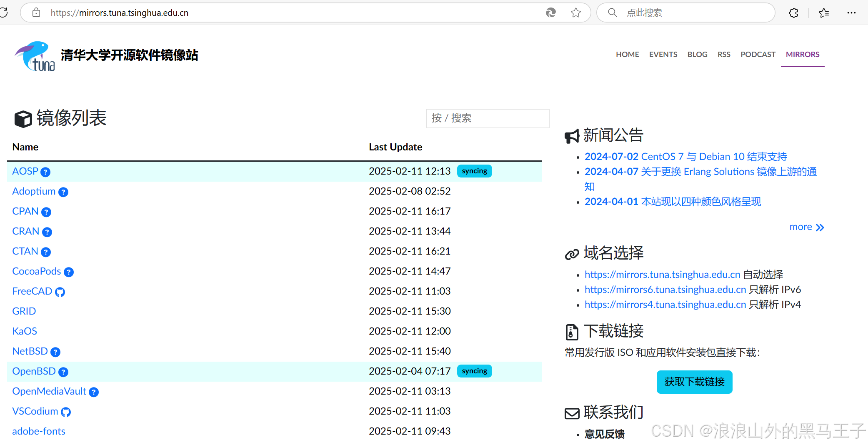The image size is (868, 445).
Task: Open the RSS nav item
Action: point(724,55)
